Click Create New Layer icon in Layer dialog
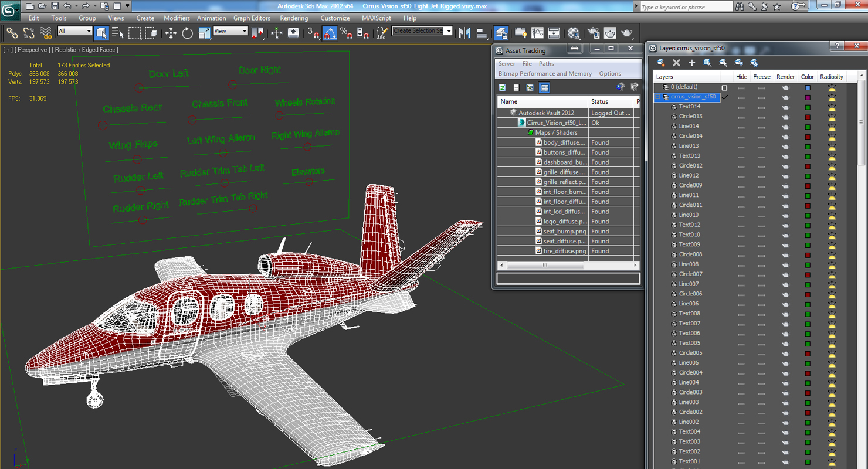This screenshot has width=868, height=469. [x=661, y=63]
